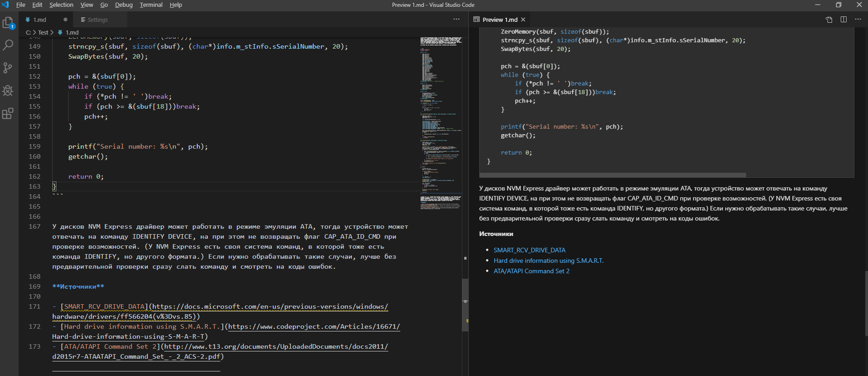Open the SMART_RCV_DRIVE_DATA link in the preview

pyautogui.click(x=530, y=250)
